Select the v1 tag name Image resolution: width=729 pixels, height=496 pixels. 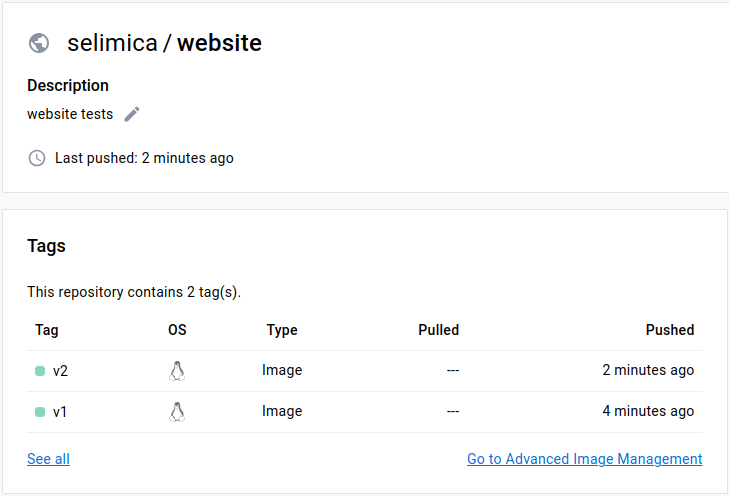[x=60, y=412]
